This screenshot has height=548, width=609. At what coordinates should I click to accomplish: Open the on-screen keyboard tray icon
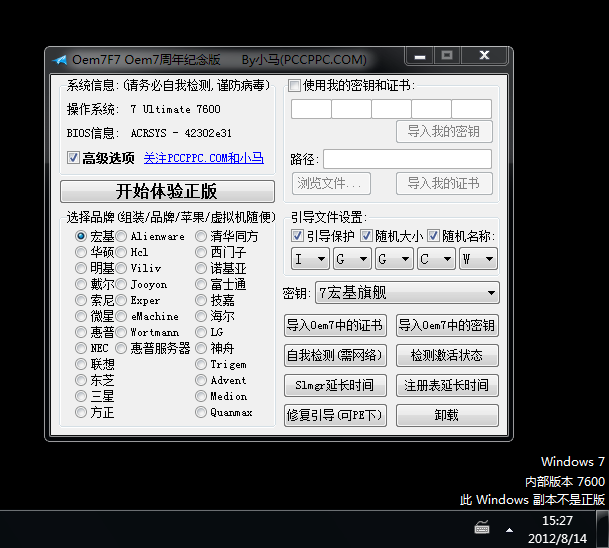tap(483, 528)
